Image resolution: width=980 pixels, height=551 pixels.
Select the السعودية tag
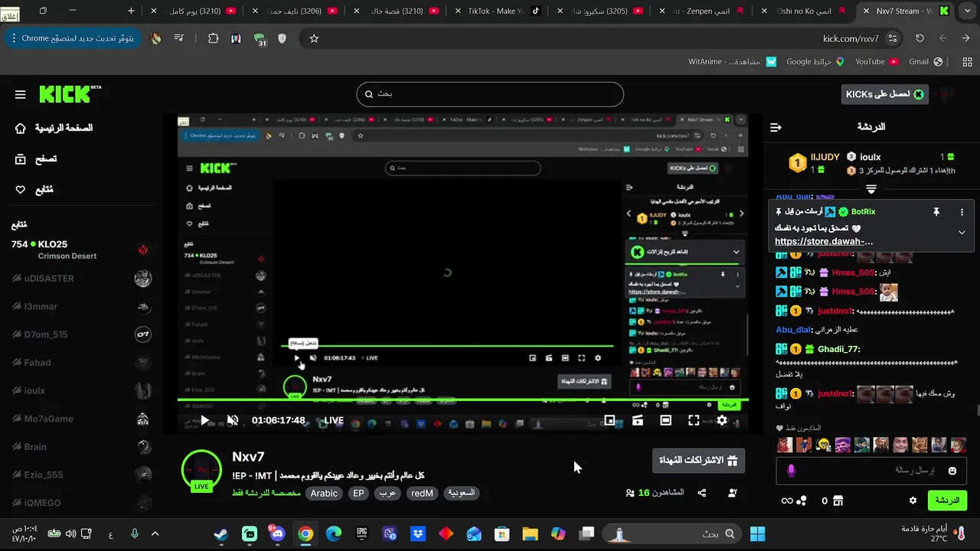(x=461, y=494)
